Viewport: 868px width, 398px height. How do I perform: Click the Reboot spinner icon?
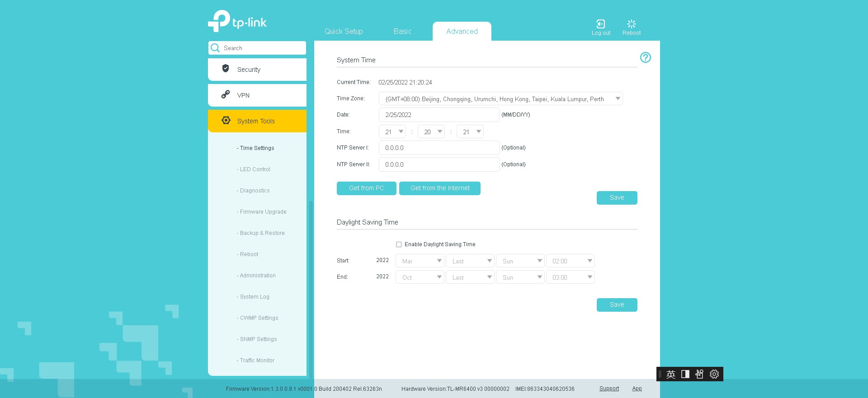632,24
